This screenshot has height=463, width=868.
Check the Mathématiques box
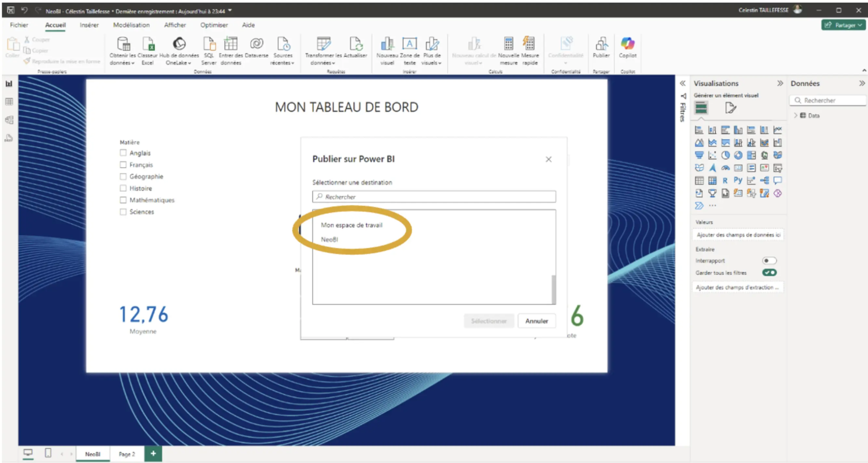pos(123,200)
